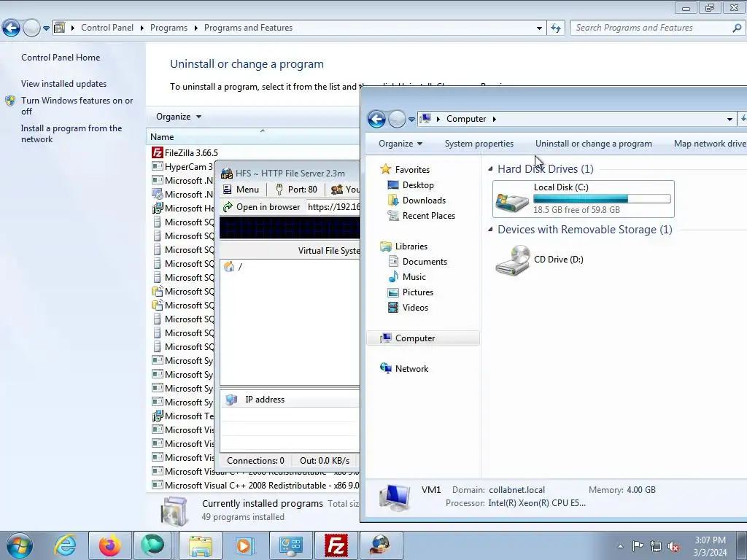Screen dimensions: 747x560
Task: Open the recent pages arrow in Computer window
Action: [411, 119]
